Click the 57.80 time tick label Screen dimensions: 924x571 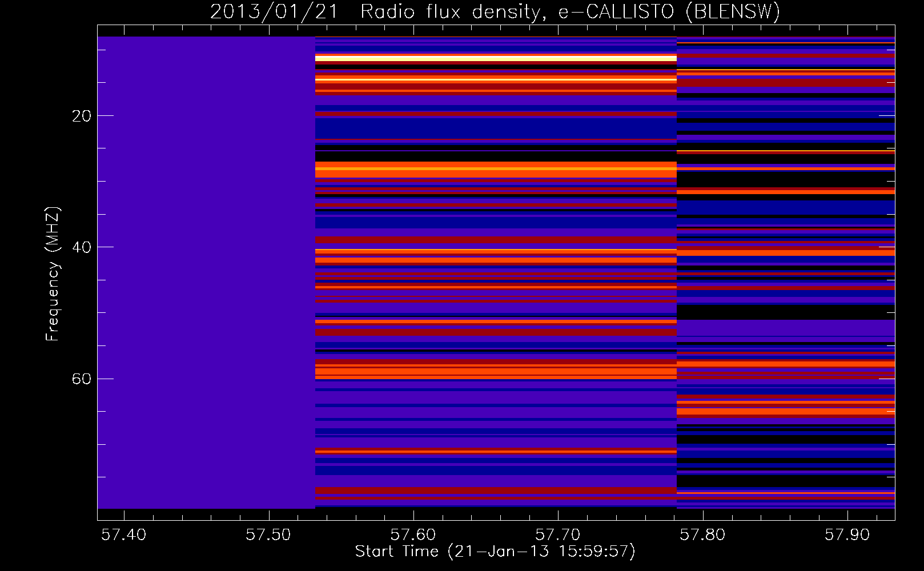702,534
